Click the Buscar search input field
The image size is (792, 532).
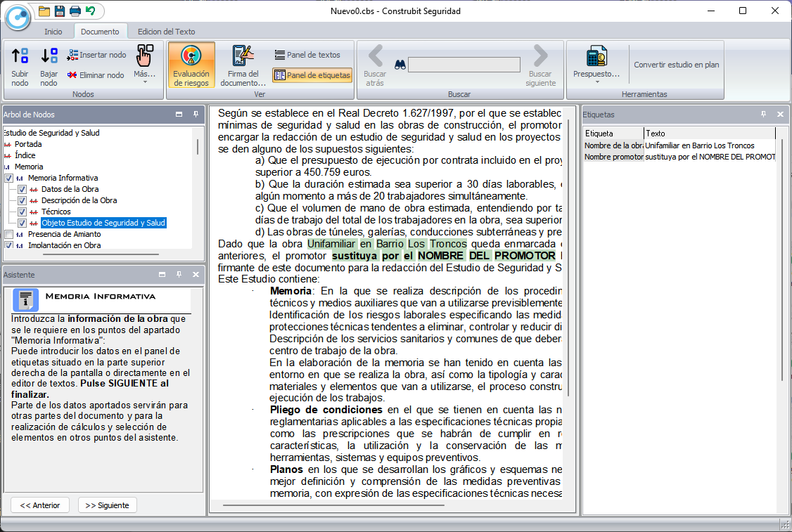[x=464, y=65]
